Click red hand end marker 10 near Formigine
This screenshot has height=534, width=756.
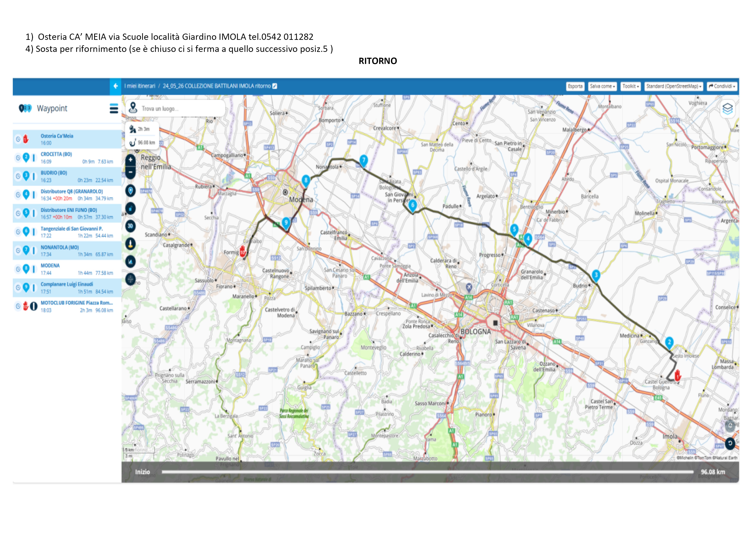pos(243,251)
